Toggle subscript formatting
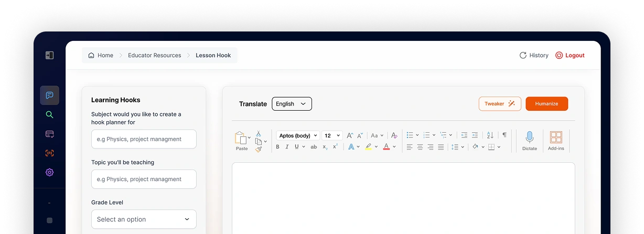 tap(325, 147)
